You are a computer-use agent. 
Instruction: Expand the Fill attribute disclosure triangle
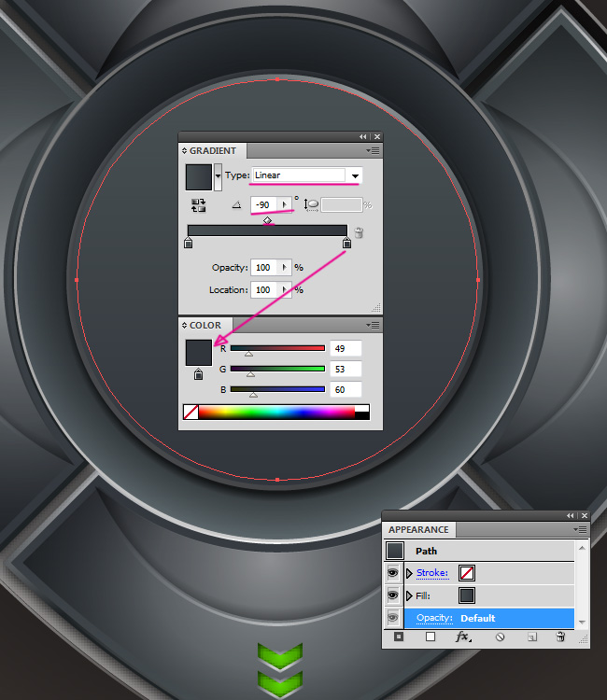coord(409,595)
